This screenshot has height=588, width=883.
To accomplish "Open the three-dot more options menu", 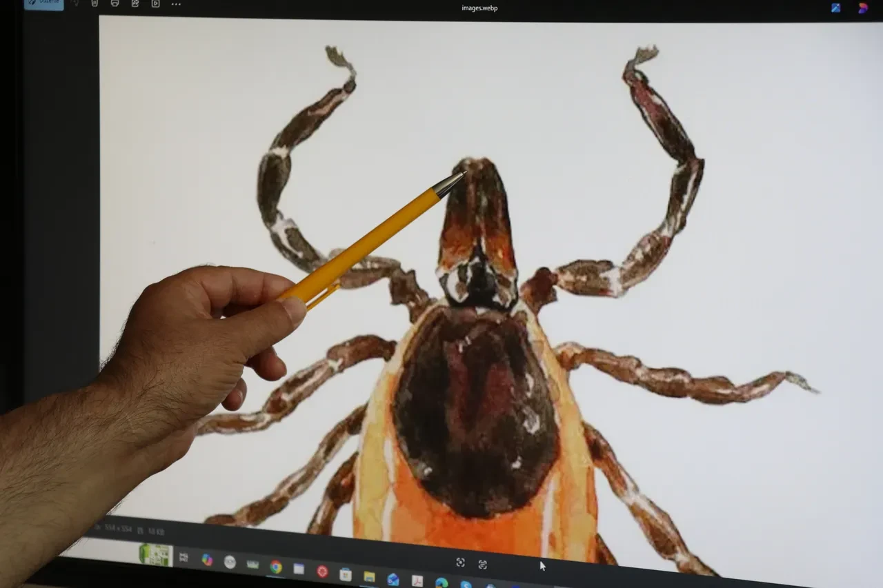I will [176, 4].
